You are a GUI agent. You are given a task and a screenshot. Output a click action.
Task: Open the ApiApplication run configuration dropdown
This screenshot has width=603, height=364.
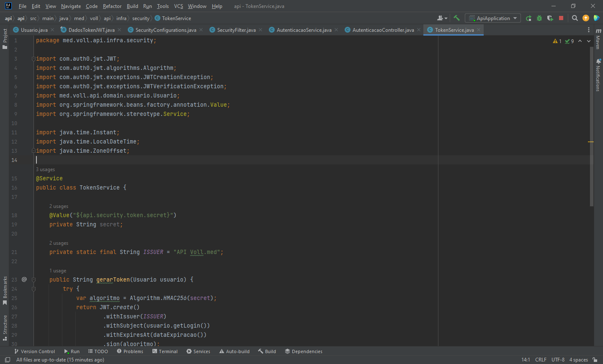[493, 18]
